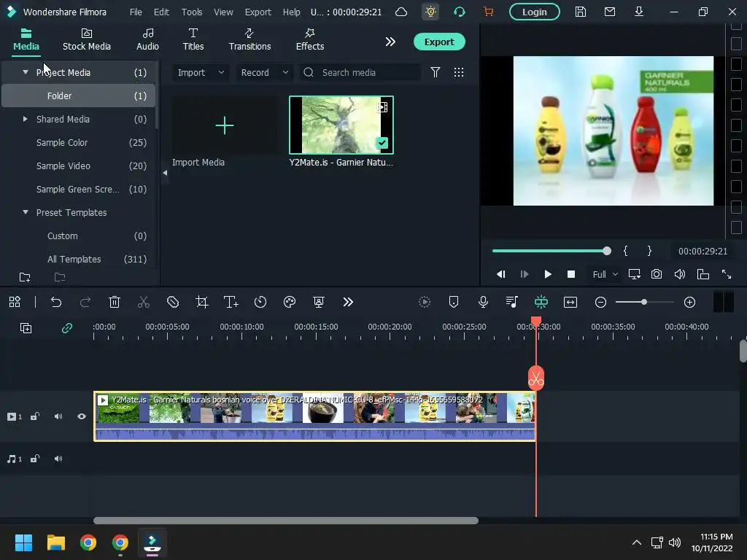Open the cloud icon in title bar
The width and height of the screenshot is (747, 560).
(401, 12)
